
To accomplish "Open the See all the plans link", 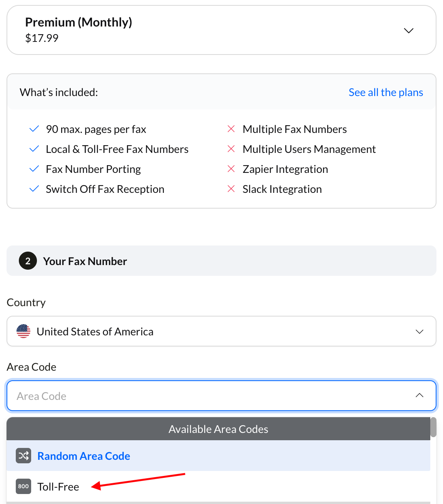I will [x=386, y=93].
